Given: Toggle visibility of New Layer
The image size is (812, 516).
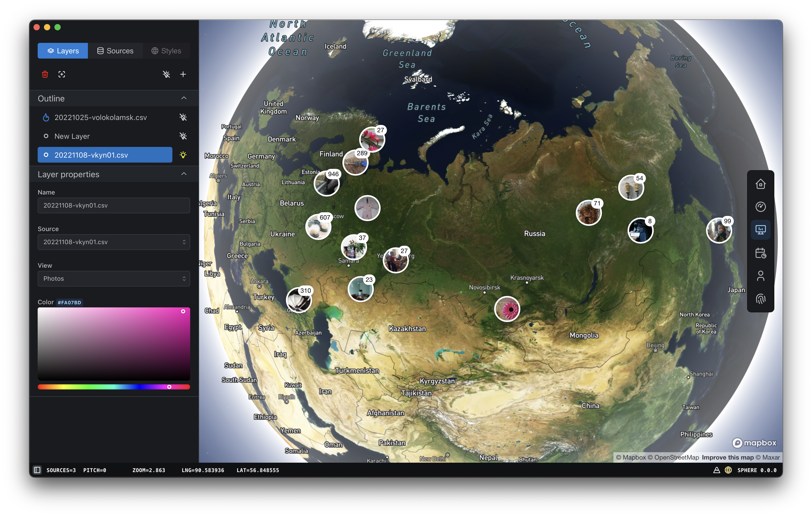Looking at the screenshot, I should pyautogui.click(x=183, y=136).
